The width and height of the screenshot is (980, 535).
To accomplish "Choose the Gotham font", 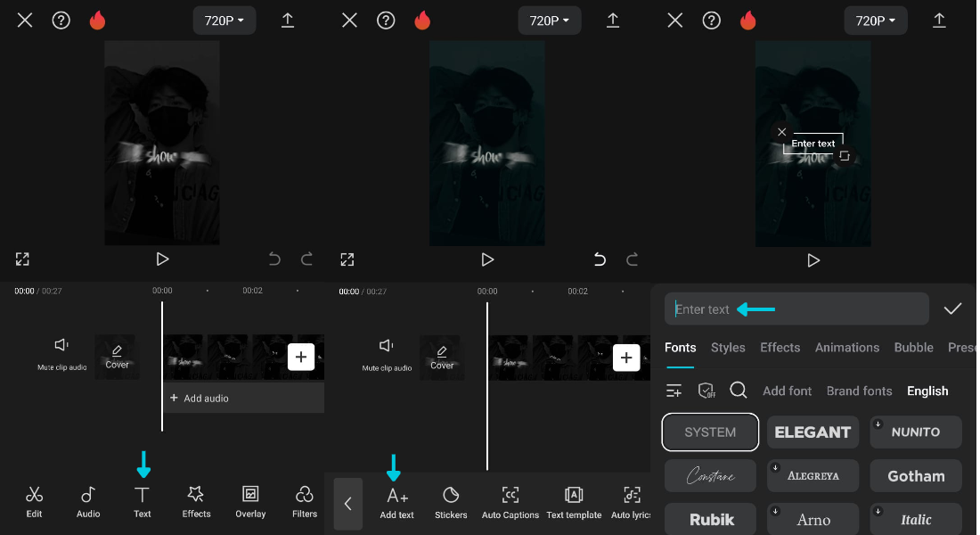I will point(916,476).
